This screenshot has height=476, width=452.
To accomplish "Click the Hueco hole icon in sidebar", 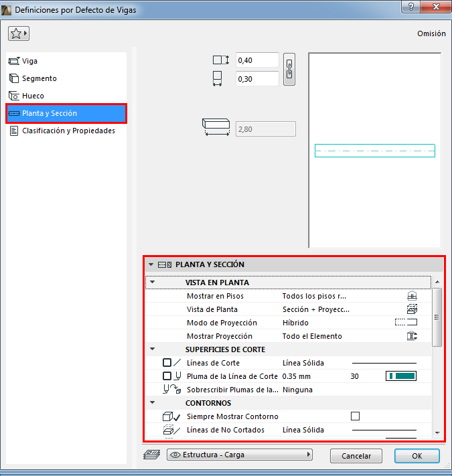I will point(14,96).
